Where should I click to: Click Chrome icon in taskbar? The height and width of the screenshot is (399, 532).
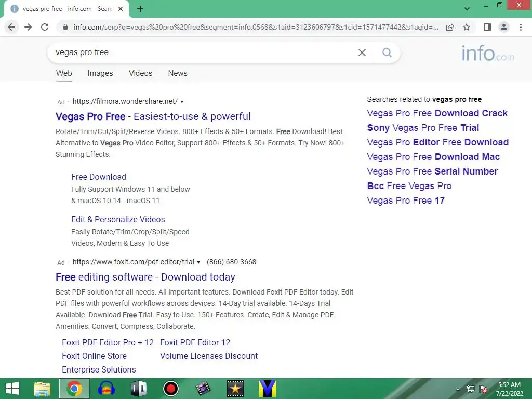(x=74, y=389)
